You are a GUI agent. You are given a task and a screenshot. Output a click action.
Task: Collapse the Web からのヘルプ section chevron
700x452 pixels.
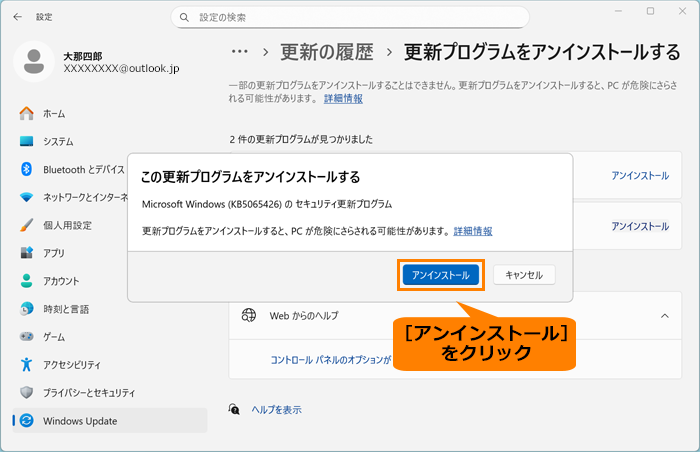[665, 316]
